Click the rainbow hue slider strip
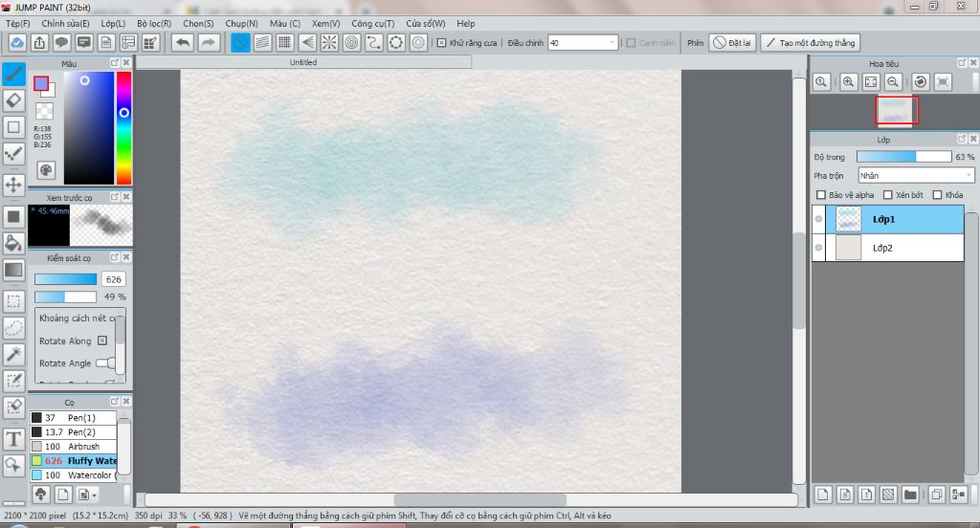980x528 pixels. tap(123, 128)
